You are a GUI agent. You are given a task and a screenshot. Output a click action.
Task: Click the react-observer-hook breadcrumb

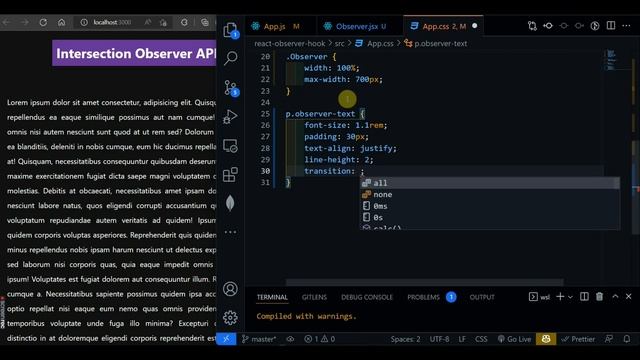click(290, 43)
